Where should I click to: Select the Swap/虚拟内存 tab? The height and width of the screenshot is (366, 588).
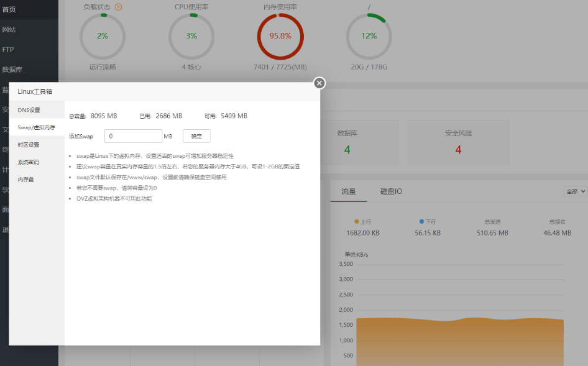(36, 127)
